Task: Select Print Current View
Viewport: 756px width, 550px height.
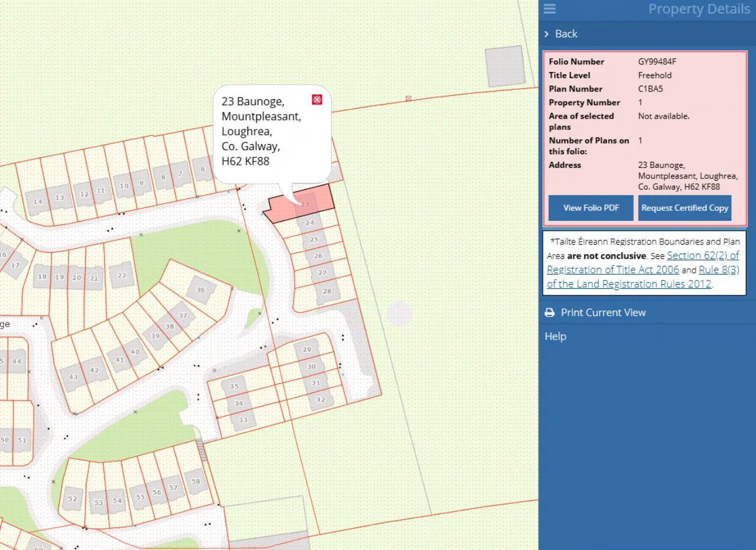Action: 602,313
